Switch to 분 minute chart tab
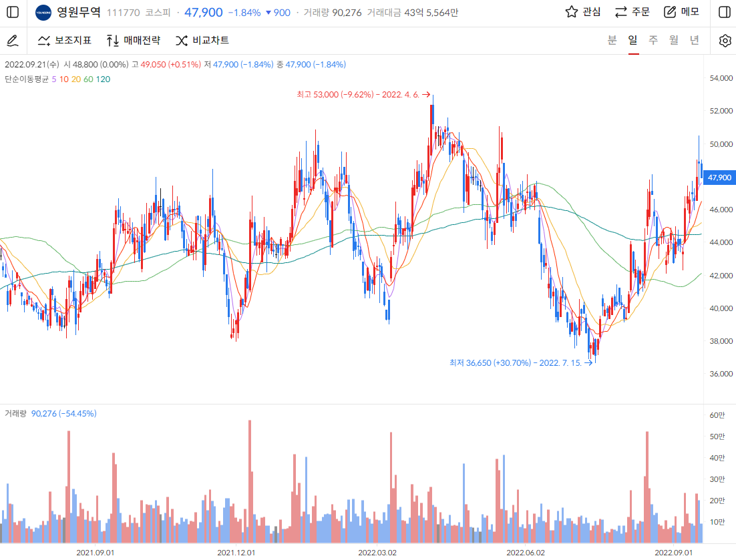Viewport: 736px width, 560px height. pos(612,40)
